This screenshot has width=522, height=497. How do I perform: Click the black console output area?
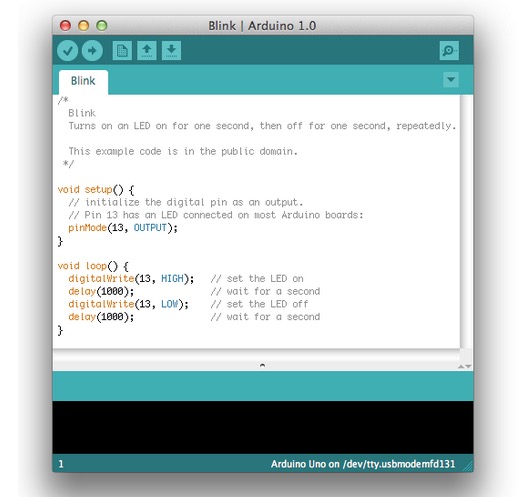click(x=263, y=427)
